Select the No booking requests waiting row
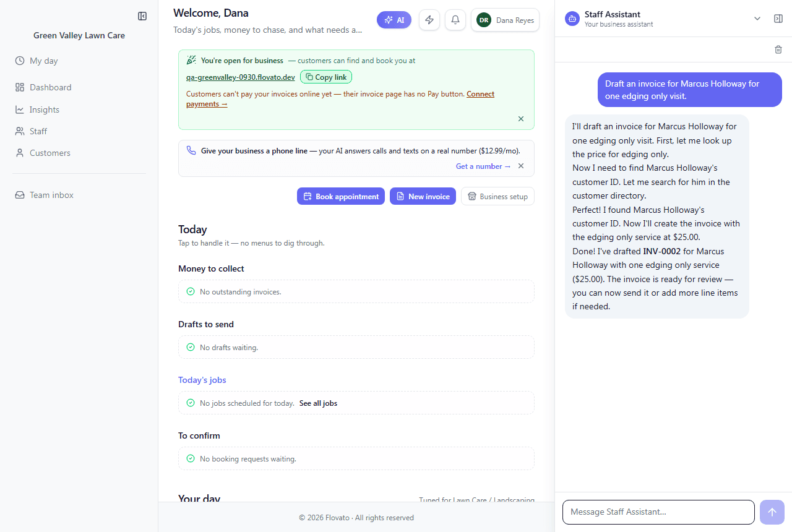 [x=356, y=458]
